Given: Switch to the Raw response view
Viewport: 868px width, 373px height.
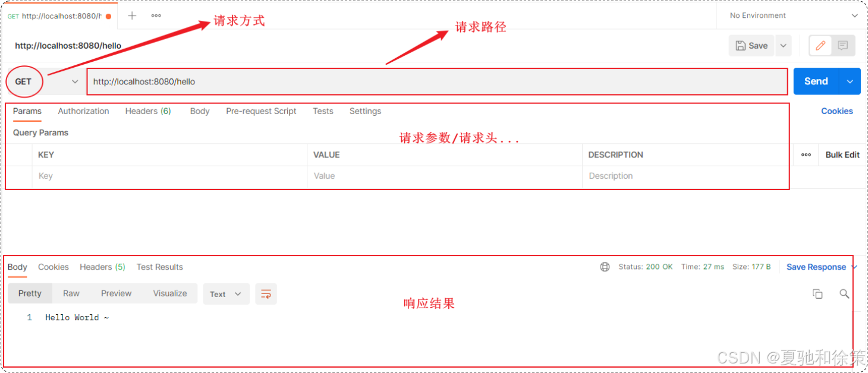Looking at the screenshot, I should pyautogui.click(x=71, y=293).
